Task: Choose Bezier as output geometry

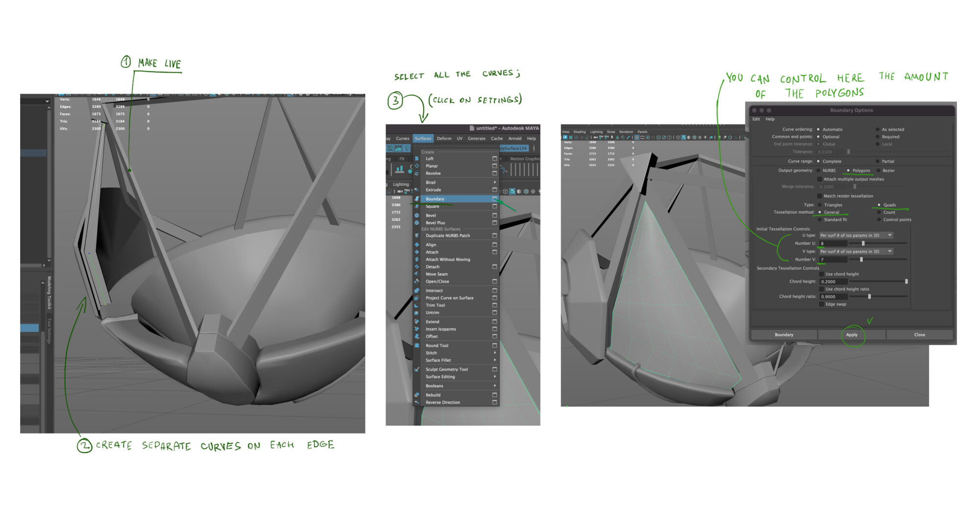Action: coord(879,171)
